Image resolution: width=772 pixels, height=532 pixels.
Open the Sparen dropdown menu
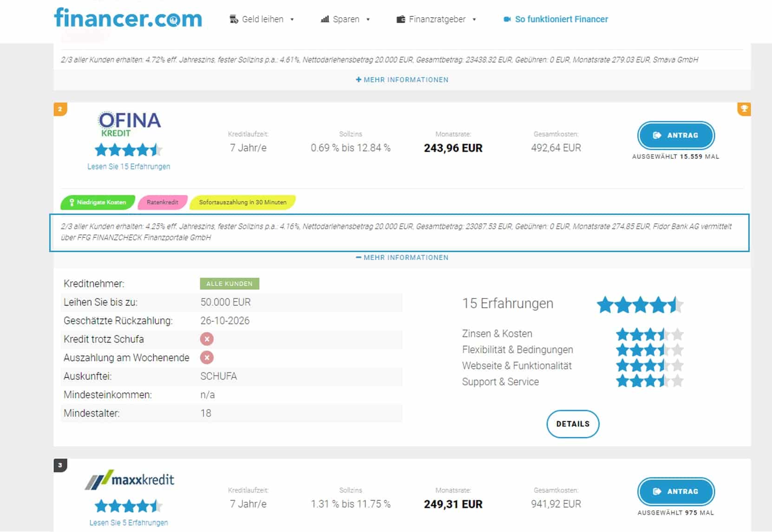tap(346, 19)
